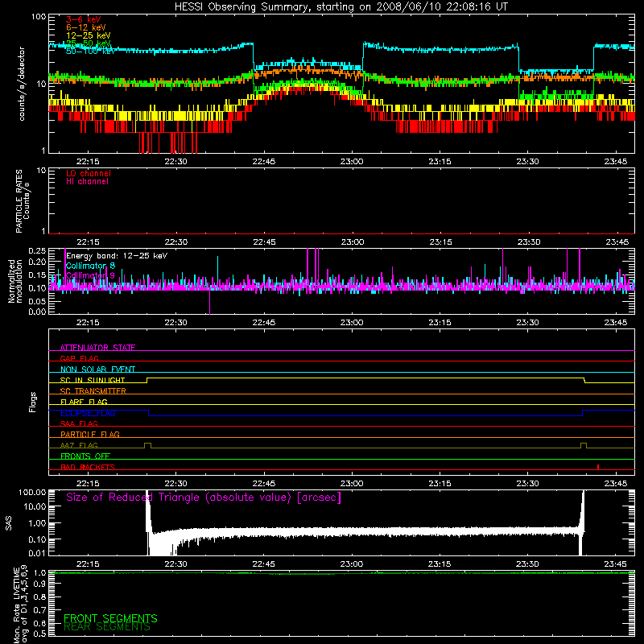Click the 100.00 value on SAS axis
The height and width of the screenshot is (644, 644).
coord(32,493)
